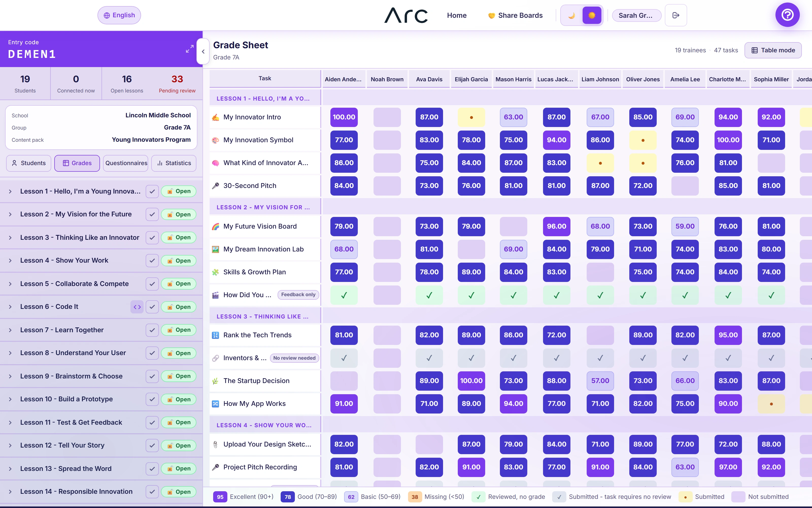
Task: Open Share Boards
Action: click(515, 15)
